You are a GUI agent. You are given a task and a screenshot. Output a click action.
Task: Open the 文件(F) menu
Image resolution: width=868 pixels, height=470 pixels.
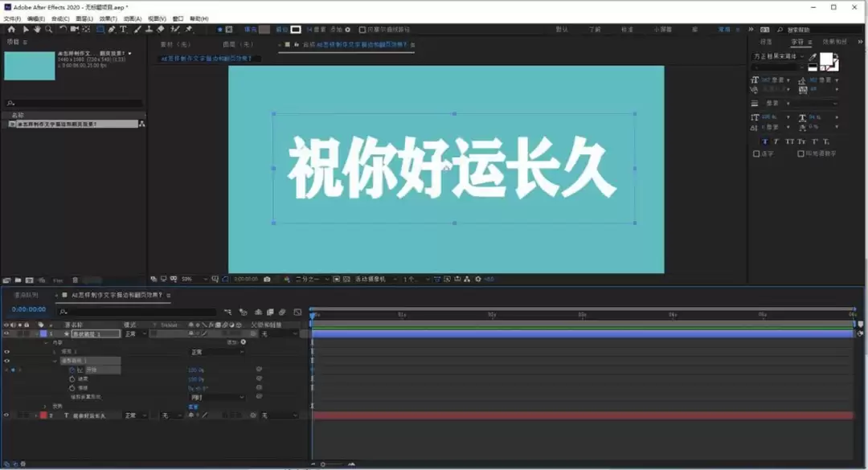12,18
